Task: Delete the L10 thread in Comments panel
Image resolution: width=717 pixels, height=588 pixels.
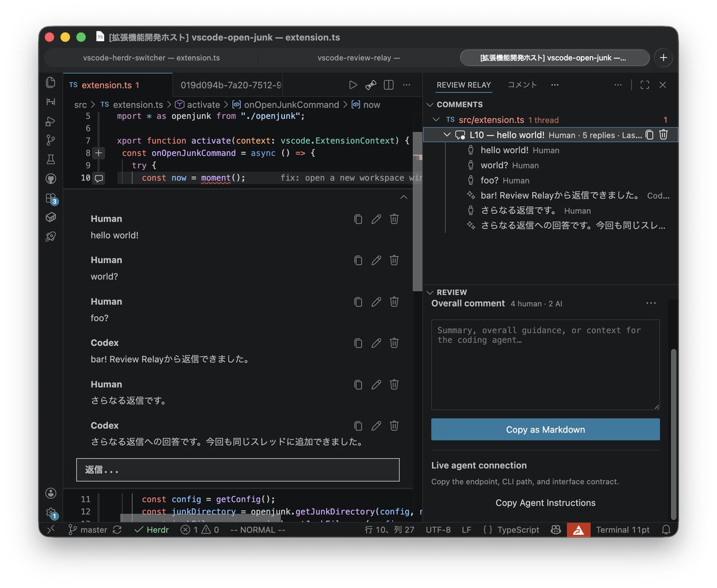Action: [663, 135]
